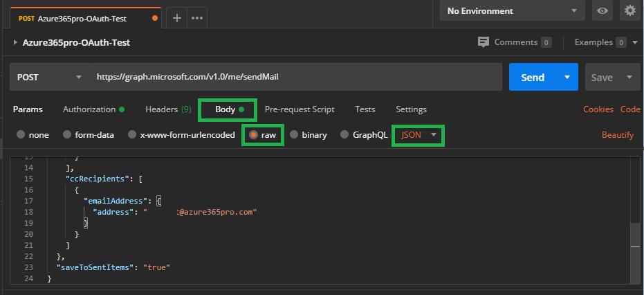644x295 pixels.
Task: Click orange unsaved dot on request tab
Action: pos(155,18)
